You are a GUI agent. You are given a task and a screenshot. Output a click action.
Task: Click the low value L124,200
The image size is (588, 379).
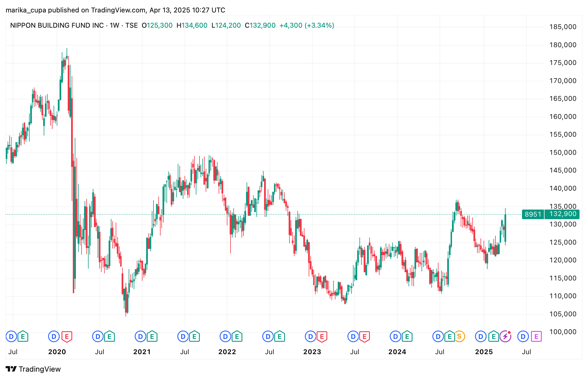tap(226, 25)
